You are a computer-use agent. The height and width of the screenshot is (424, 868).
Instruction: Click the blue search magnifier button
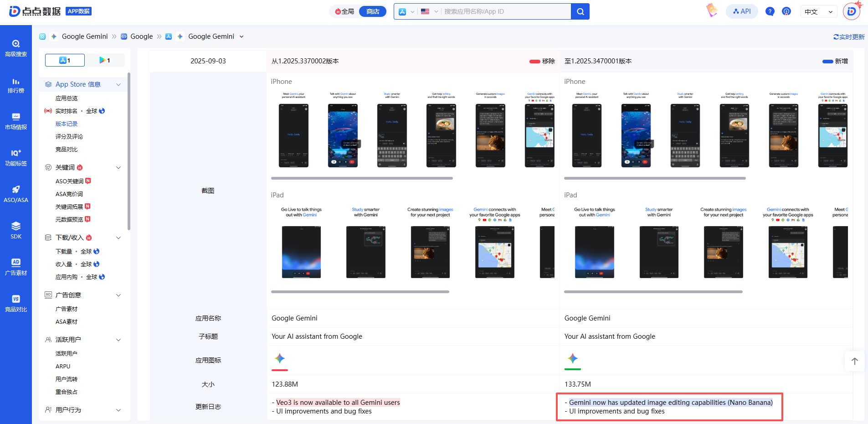tap(580, 11)
